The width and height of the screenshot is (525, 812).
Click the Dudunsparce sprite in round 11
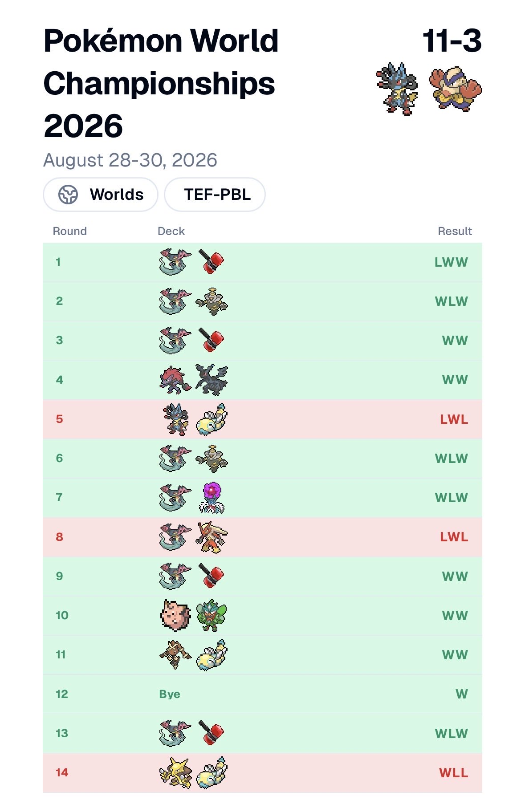[x=212, y=654]
